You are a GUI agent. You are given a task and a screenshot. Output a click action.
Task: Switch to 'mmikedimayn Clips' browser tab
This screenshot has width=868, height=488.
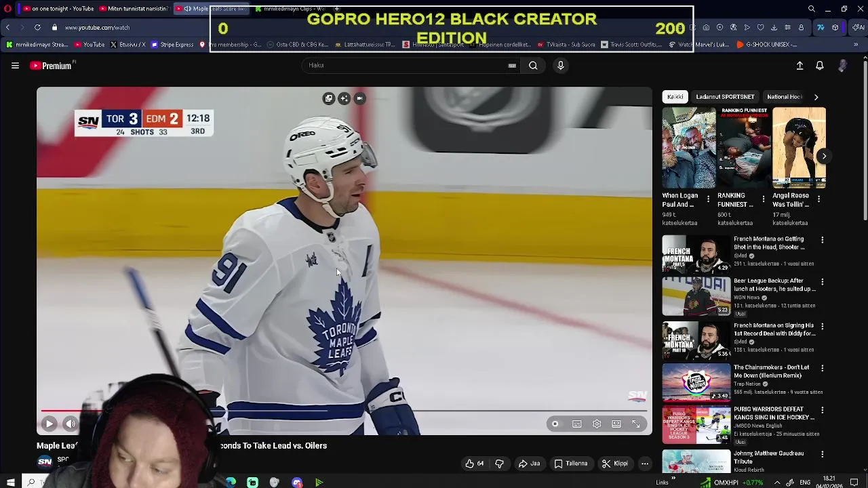pyautogui.click(x=293, y=9)
